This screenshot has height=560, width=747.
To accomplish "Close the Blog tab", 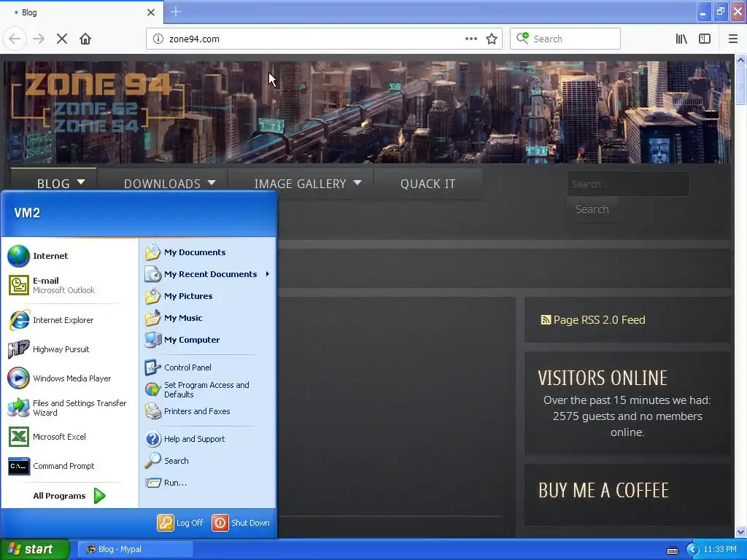I will coord(151,12).
